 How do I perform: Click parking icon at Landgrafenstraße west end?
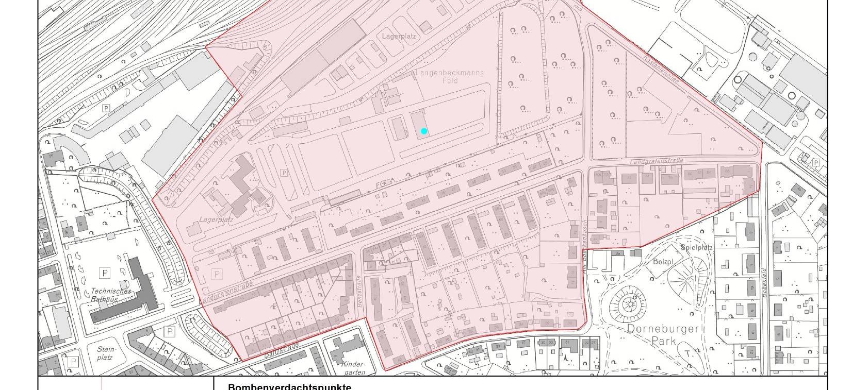tap(217, 274)
